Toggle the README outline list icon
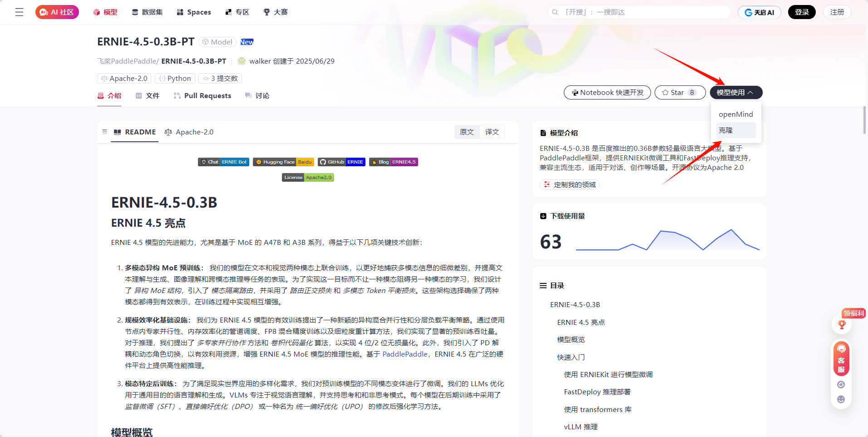The height and width of the screenshot is (437, 868). coord(105,132)
